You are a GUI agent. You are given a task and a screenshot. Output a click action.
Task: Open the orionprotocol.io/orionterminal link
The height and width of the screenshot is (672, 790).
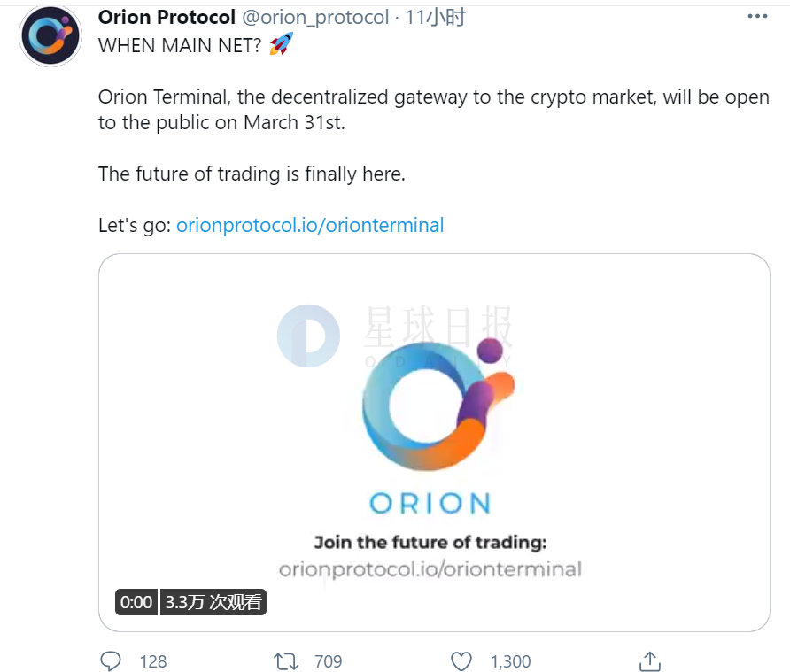(310, 225)
